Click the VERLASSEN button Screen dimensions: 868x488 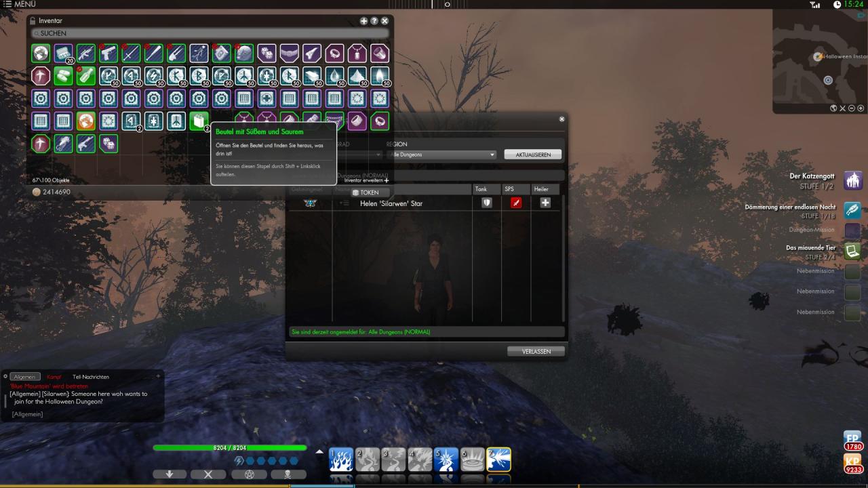pos(536,351)
